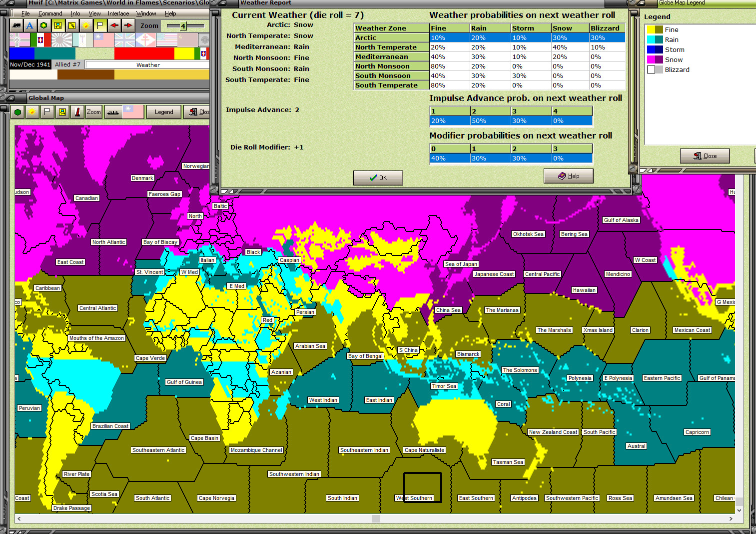The height and width of the screenshot is (534, 756).
Task: Click the Bay of Bengal sea label
Action: click(x=366, y=356)
